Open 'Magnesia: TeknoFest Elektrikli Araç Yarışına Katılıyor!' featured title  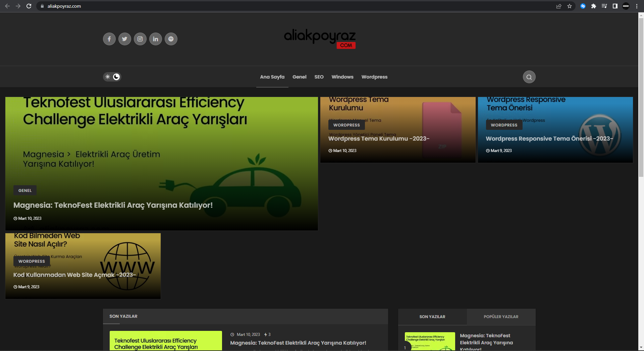(113, 205)
